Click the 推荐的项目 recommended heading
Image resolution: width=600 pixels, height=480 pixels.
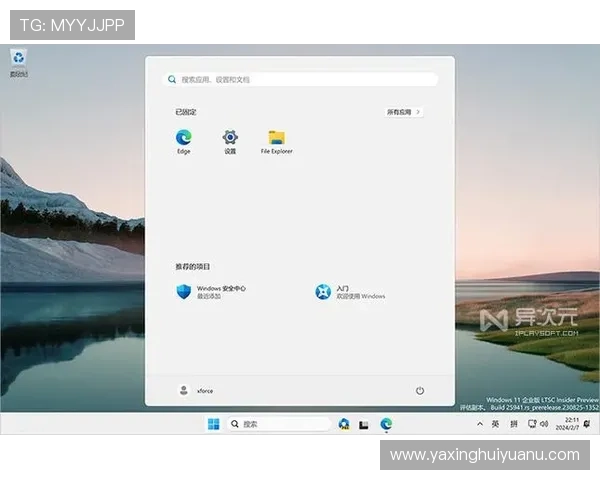192,267
